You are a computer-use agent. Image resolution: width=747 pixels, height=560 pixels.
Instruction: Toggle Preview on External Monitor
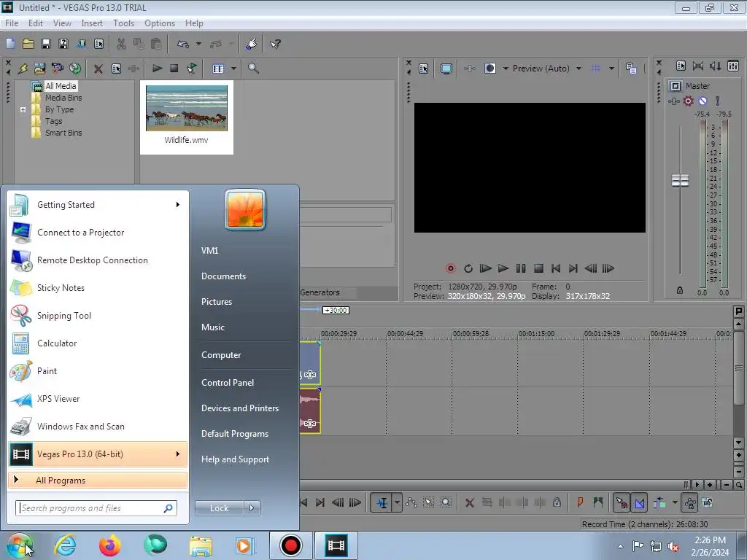point(446,69)
